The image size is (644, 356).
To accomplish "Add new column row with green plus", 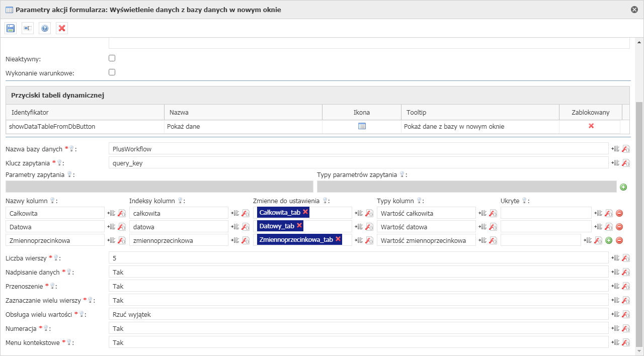I will 609,240.
